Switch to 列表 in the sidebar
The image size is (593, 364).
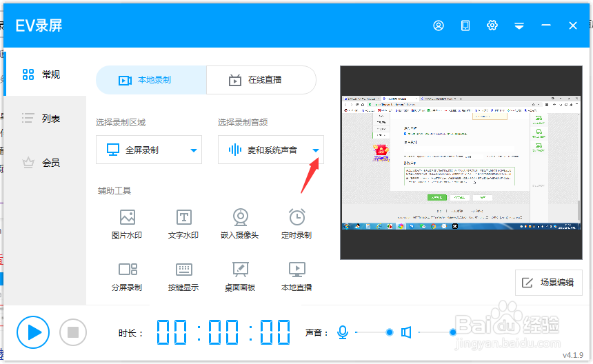click(x=45, y=119)
